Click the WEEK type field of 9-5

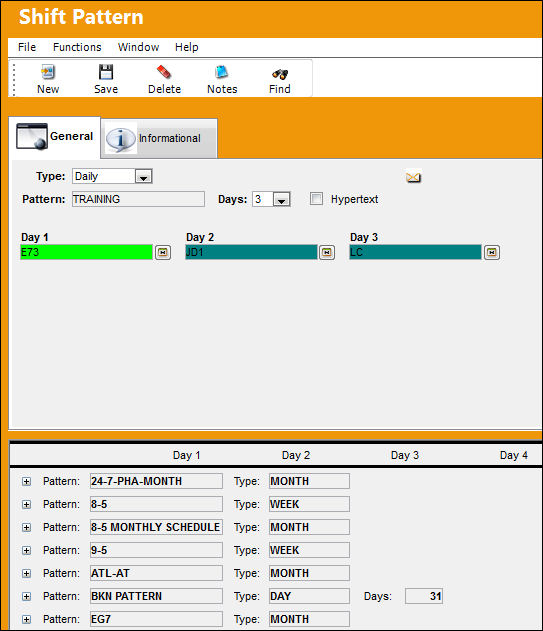[x=309, y=550]
